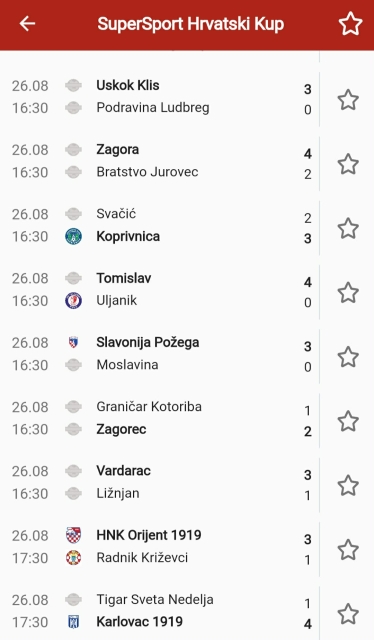Star the Vardarac vs Ližnjan match
The height and width of the screenshot is (640, 374).
tap(348, 485)
